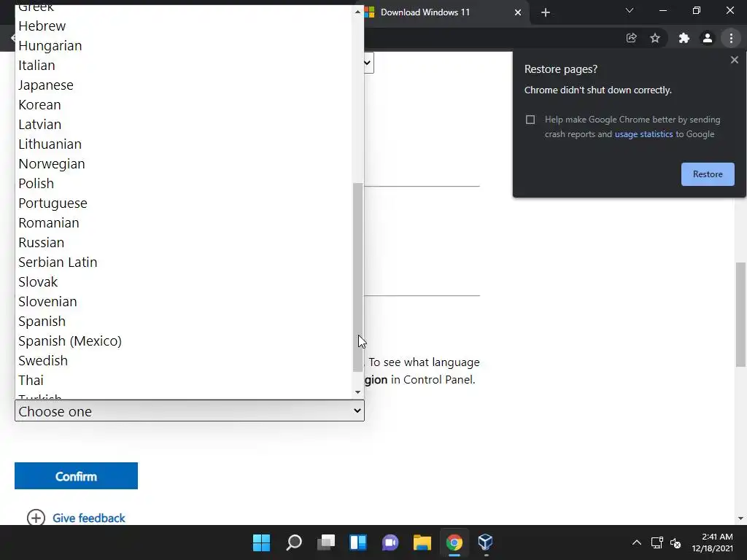
Task: Pick Swedish language option
Action: 183,360
